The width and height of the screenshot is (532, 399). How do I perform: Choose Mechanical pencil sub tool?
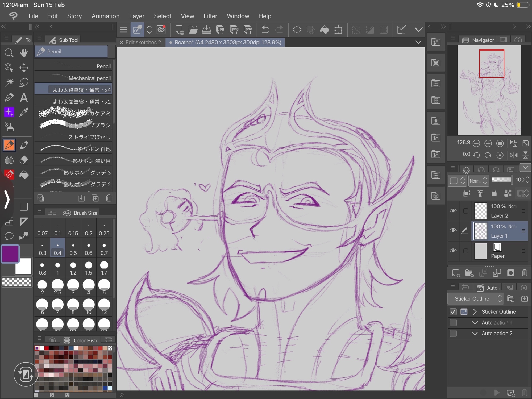(x=73, y=78)
